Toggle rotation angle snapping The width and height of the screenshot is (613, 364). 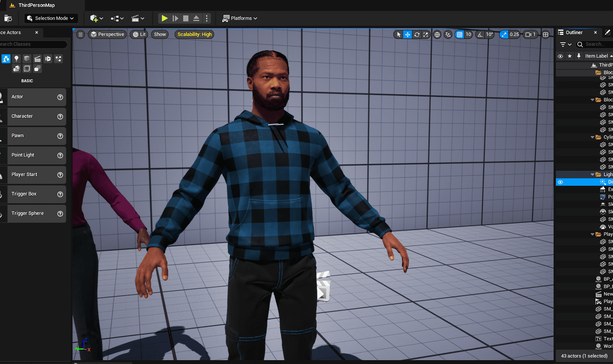click(480, 35)
